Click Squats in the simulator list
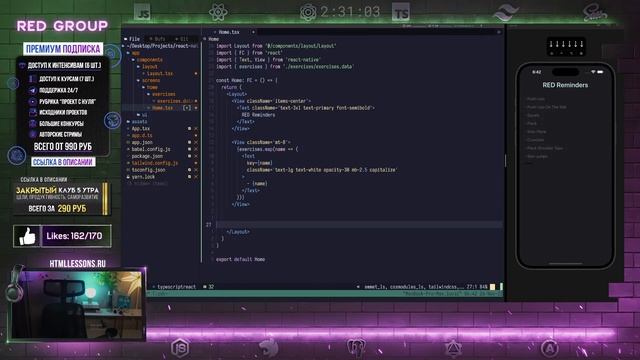 [533, 116]
